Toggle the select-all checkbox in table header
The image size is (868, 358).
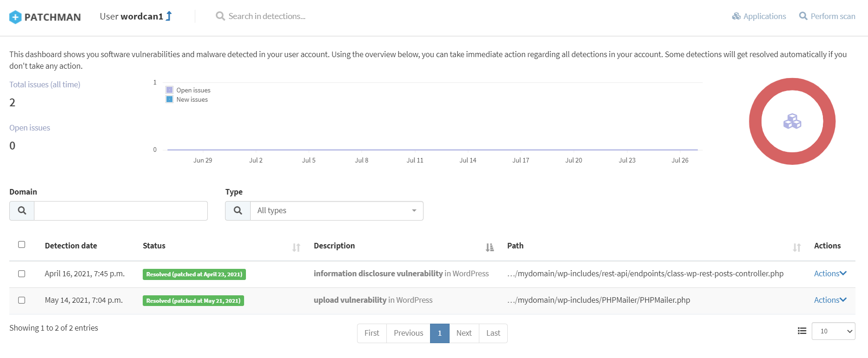pyautogui.click(x=21, y=245)
